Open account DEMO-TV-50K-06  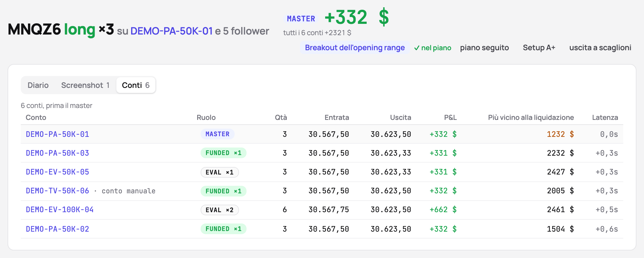point(58,191)
